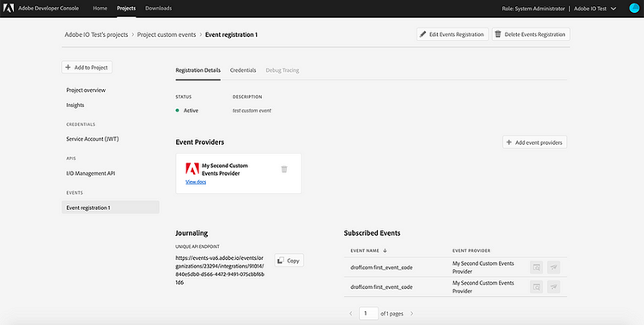Click Adobe Developer Console title
This screenshot has height=325, width=644.
48,9
